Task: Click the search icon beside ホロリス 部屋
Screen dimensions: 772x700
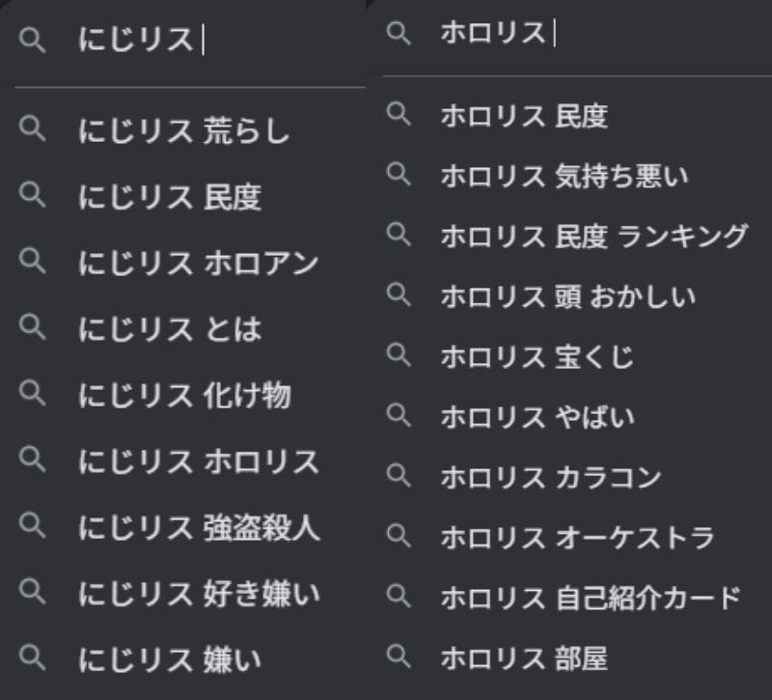Action: (396, 658)
